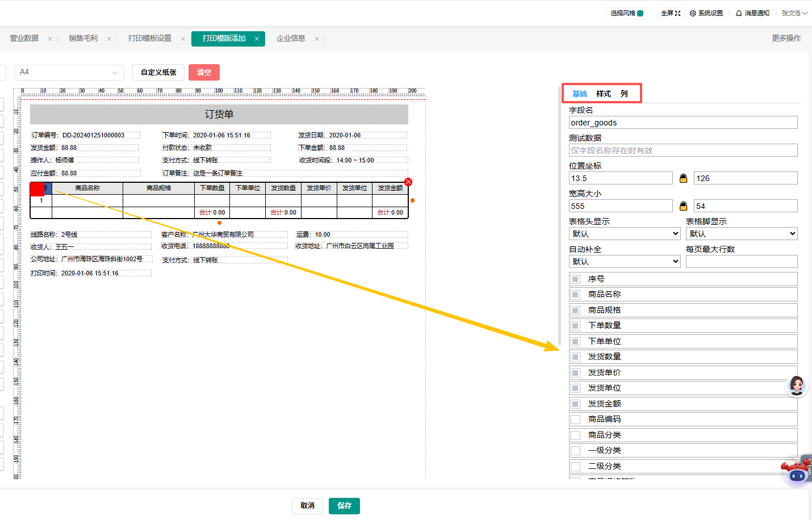Toggle the 发货金额 column checkbox
This screenshot has width=812, height=520.
tap(576, 404)
